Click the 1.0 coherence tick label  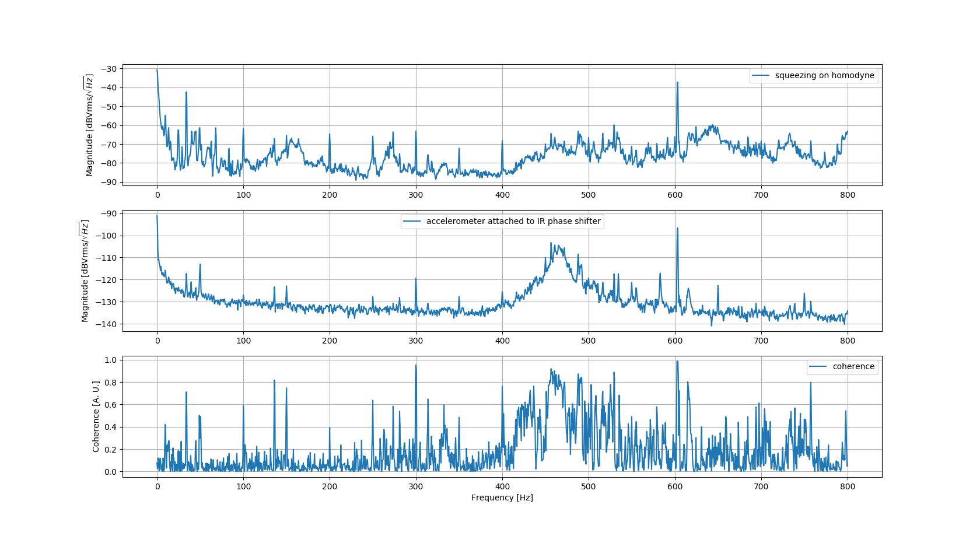pyautogui.click(x=111, y=360)
